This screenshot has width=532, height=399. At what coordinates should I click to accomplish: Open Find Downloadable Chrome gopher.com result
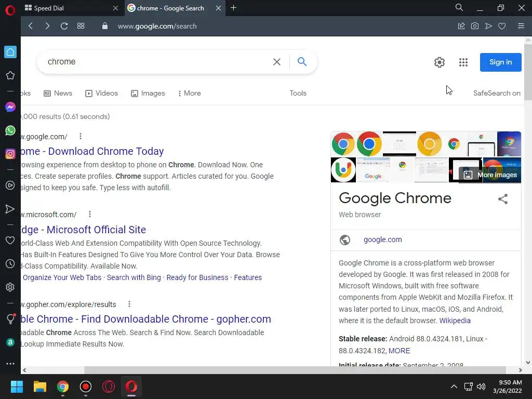(x=146, y=320)
